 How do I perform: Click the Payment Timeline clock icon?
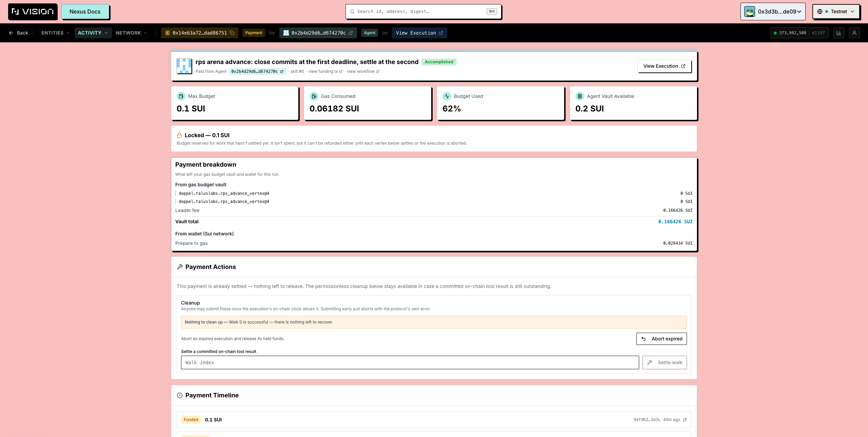tap(180, 395)
